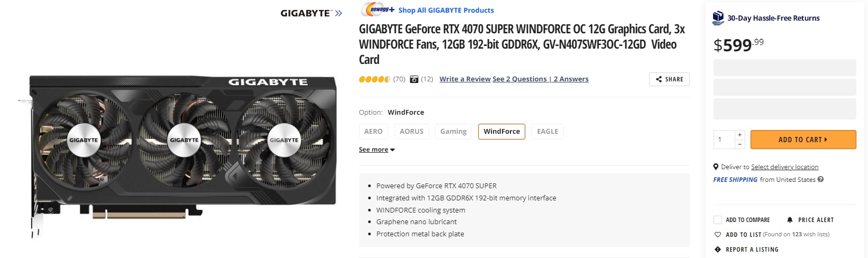Open the Write a Review link

tap(465, 79)
